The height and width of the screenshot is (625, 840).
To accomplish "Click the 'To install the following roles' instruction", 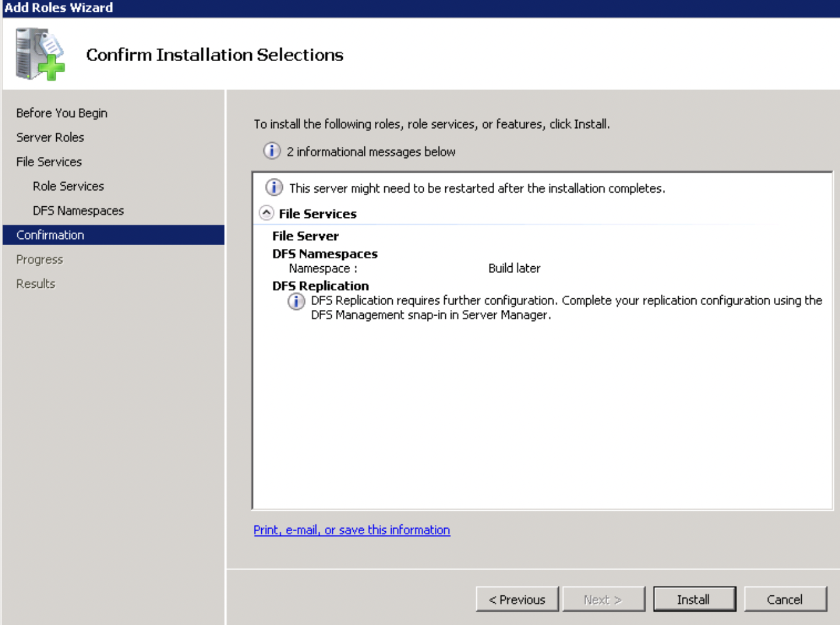I will click(432, 124).
